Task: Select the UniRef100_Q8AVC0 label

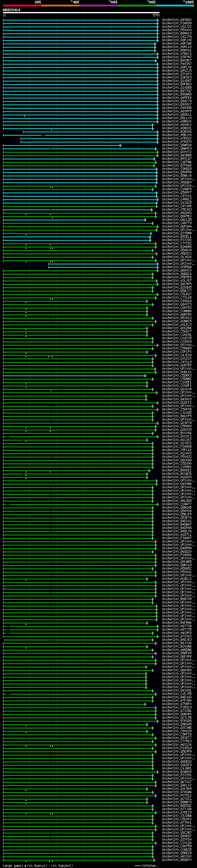Action: point(176,270)
